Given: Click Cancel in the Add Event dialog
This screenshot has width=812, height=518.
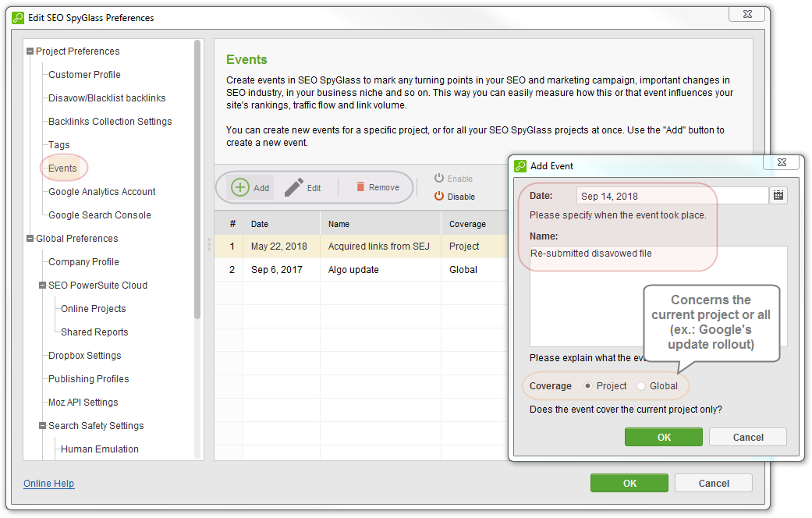Looking at the screenshot, I should pos(748,437).
